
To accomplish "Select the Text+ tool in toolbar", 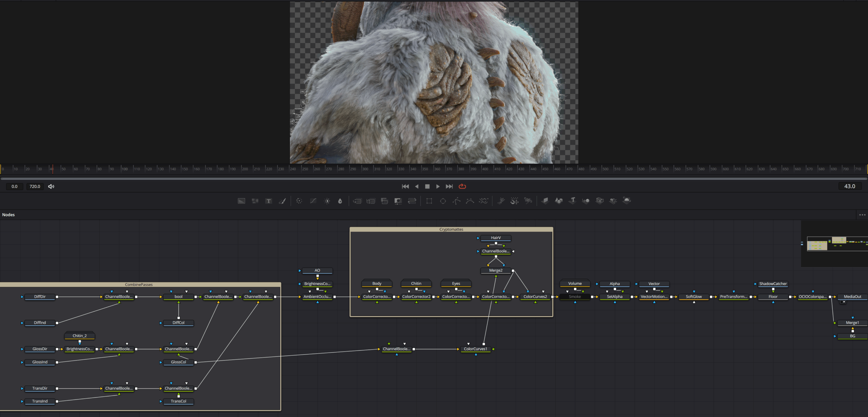I will coord(269,201).
